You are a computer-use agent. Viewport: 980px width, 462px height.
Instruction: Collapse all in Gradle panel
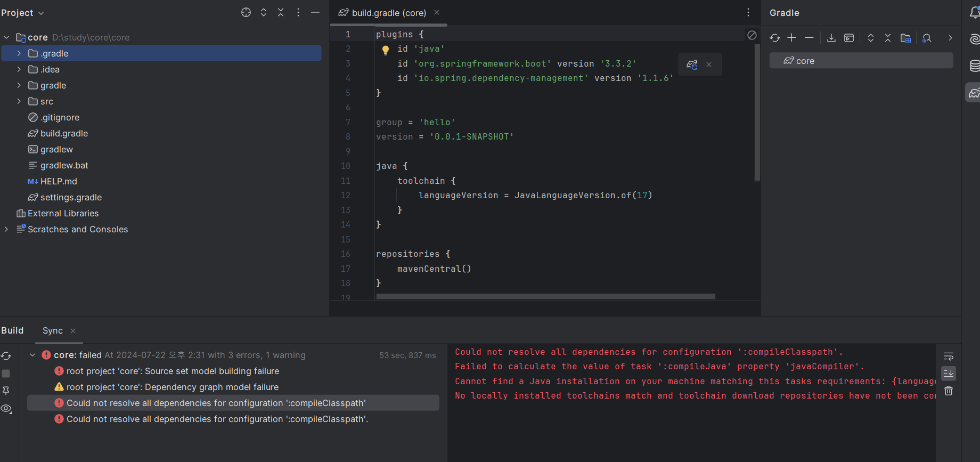[888, 38]
